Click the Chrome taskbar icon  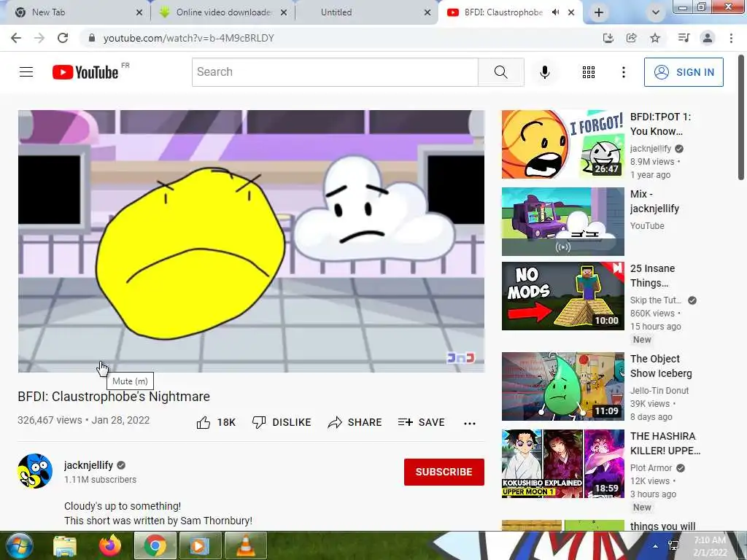155,545
